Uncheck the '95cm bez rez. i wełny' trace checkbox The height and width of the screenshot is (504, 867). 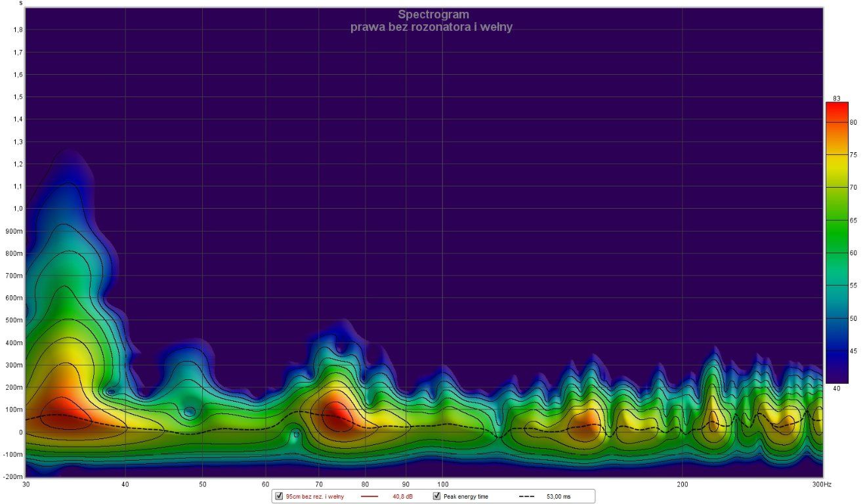[279, 496]
